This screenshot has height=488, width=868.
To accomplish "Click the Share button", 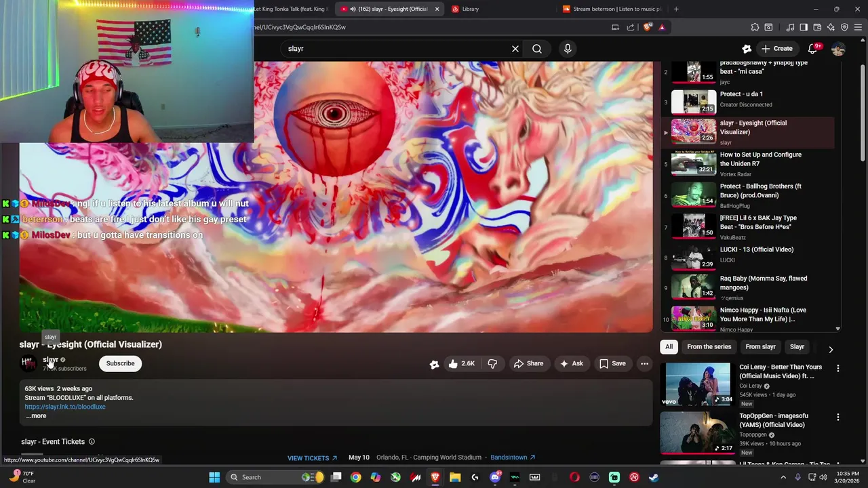I will tap(528, 364).
